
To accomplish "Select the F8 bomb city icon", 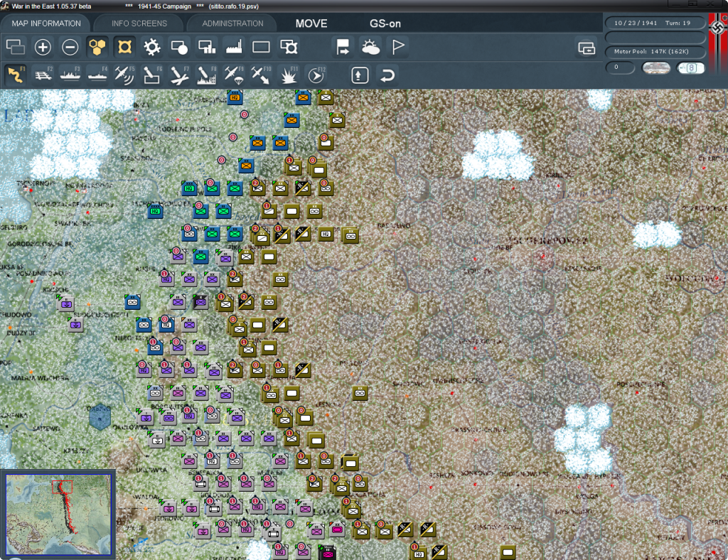I will click(x=207, y=75).
